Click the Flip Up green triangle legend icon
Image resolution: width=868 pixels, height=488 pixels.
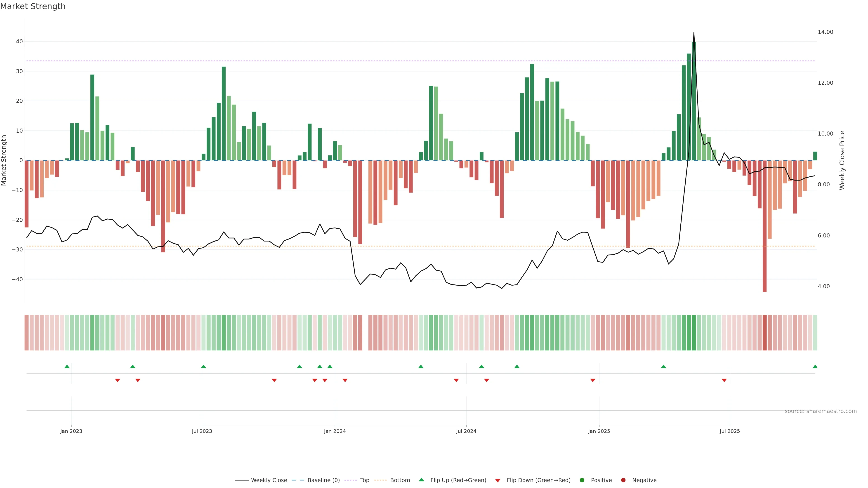[x=421, y=480]
